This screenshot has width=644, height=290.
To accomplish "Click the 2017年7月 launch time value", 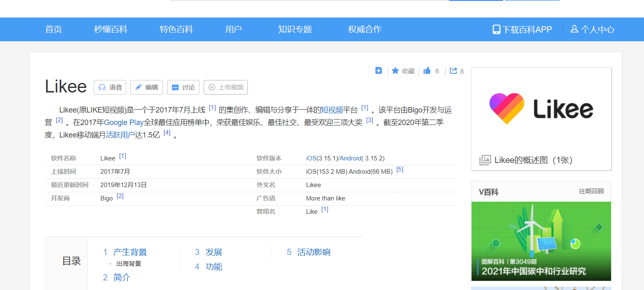I will 115,172.
